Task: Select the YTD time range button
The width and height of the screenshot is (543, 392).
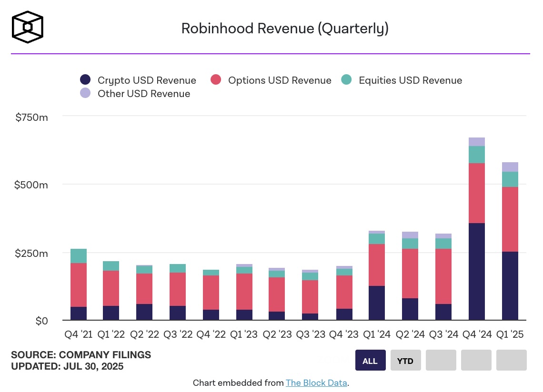Action: [405, 360]
